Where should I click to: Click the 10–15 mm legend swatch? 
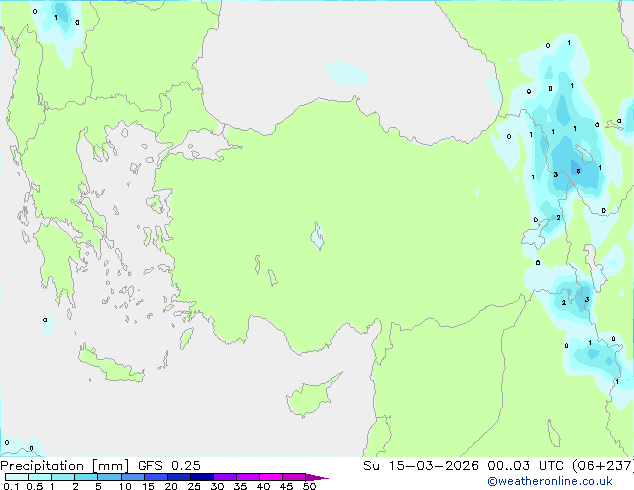click(132, 477)
